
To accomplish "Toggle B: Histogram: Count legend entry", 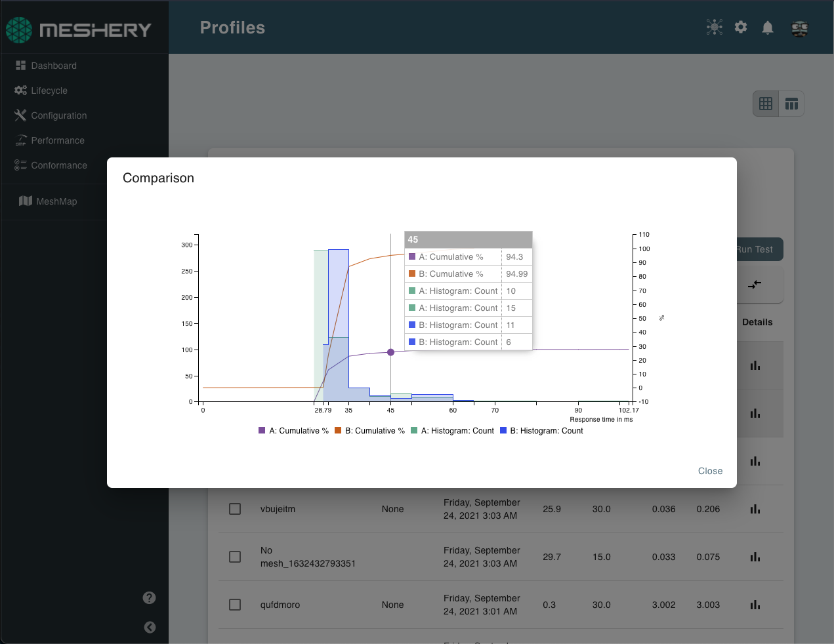I will [541, 431].
